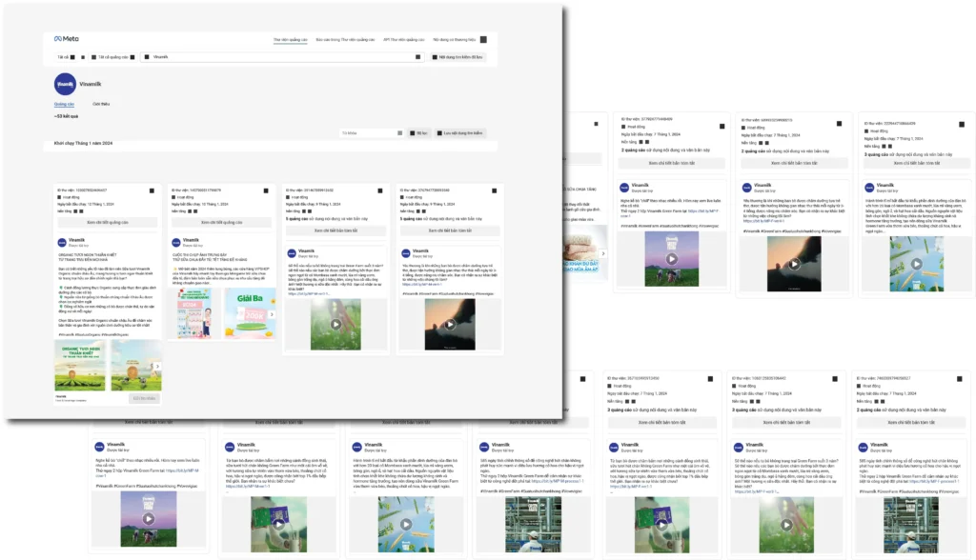This screenshot has height=560, width=976.
Task: Play the grass-field video in the front window
Action: [335, 324]
